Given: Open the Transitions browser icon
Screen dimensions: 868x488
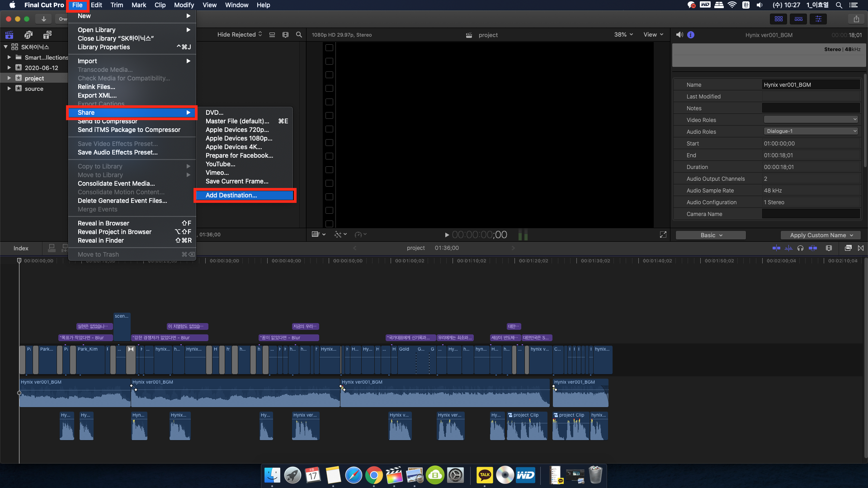Looking at the screenshot, I should (861, 248).
